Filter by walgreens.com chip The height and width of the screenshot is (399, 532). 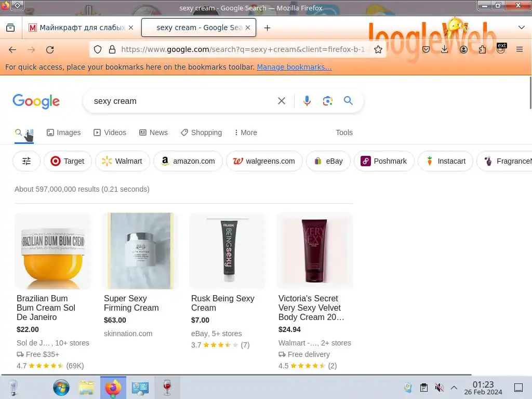(x=264, y=161)
